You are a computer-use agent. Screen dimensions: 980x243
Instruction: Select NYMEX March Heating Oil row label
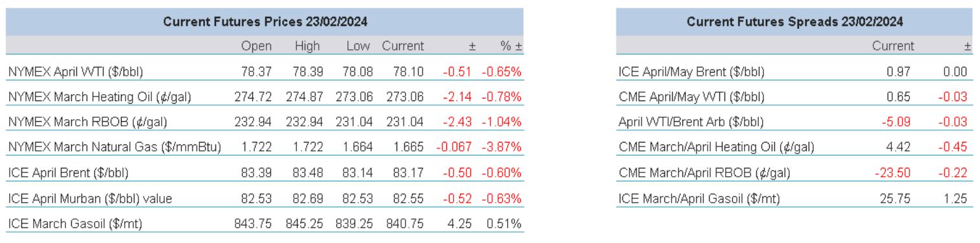(99, 97)
